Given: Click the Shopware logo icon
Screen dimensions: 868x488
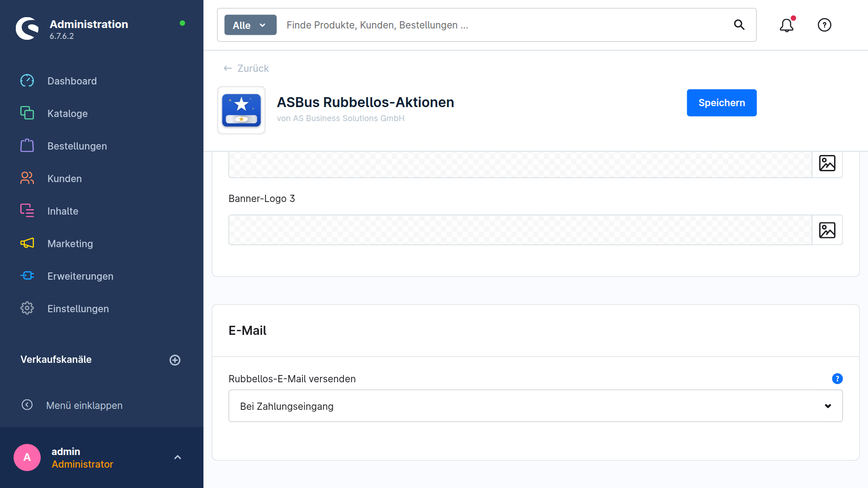Looking at the screenshot, I should (x=27, y=28).
